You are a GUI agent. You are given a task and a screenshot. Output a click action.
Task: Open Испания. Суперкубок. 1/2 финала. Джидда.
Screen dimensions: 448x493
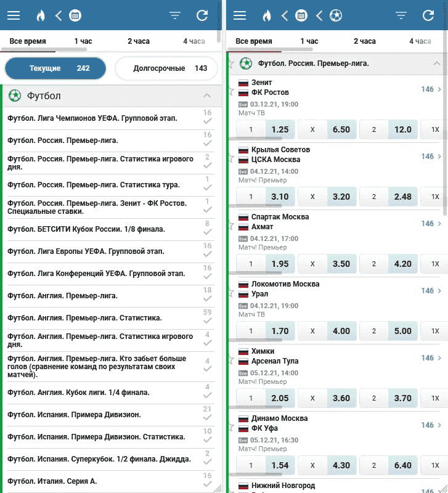111,459
